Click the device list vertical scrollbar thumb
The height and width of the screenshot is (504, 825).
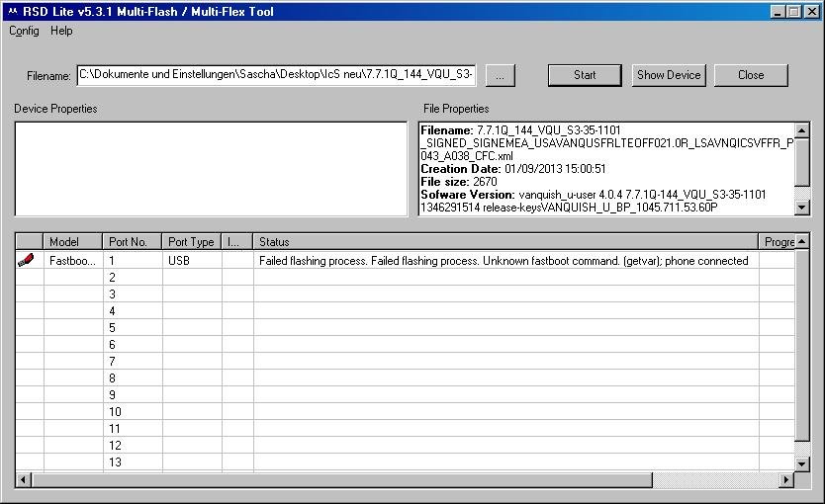802,345
